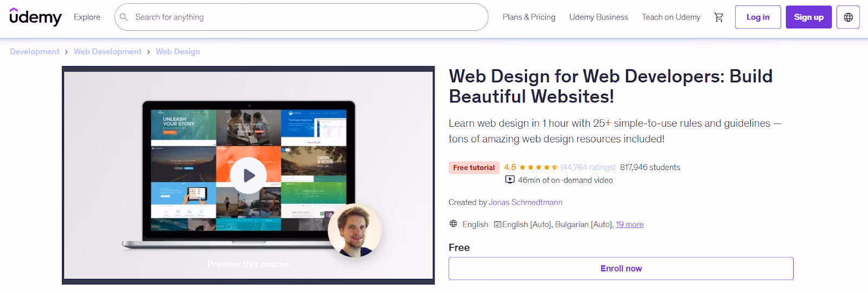The image size is (868, 293).
Task: Click the Sign up button
Action: (x=809, y=17)
